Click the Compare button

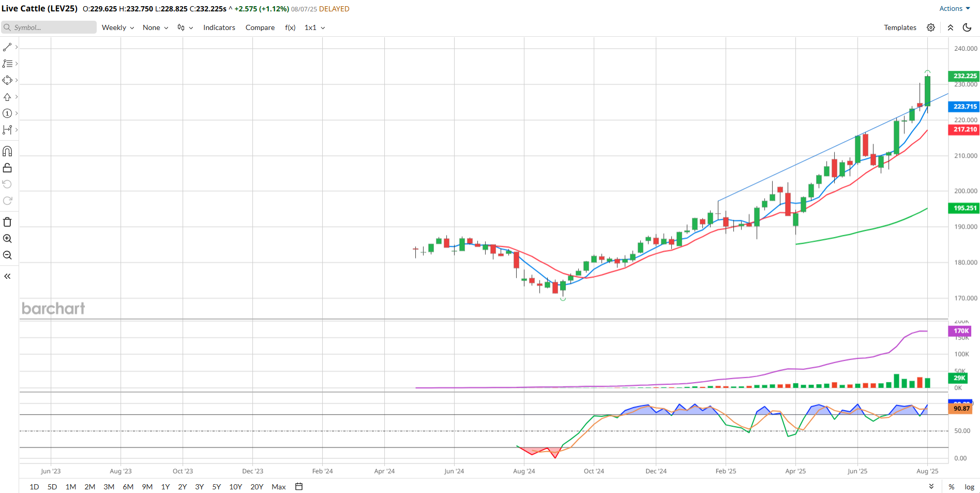(x=260, y=27)
